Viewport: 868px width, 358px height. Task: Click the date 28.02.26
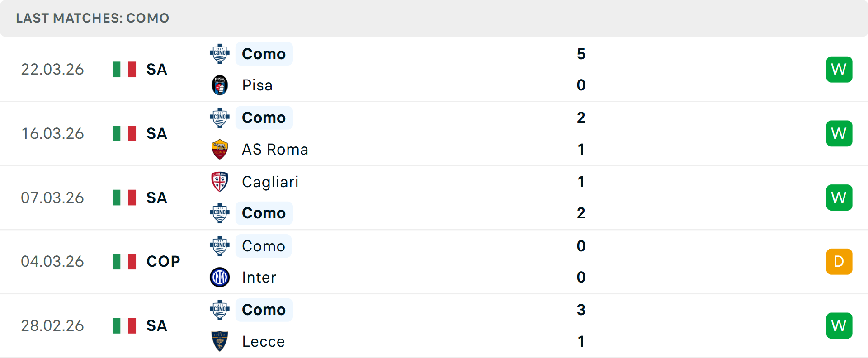coord(52,325)
